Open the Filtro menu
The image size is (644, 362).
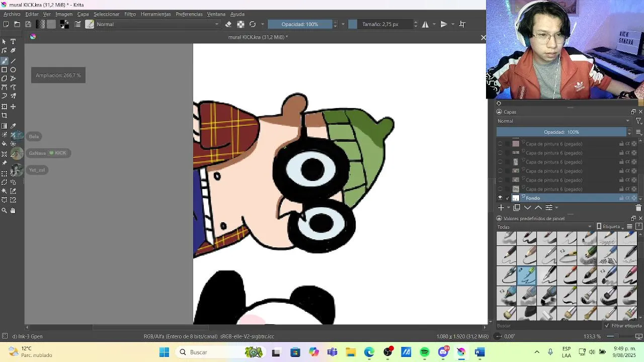(130, 14)
